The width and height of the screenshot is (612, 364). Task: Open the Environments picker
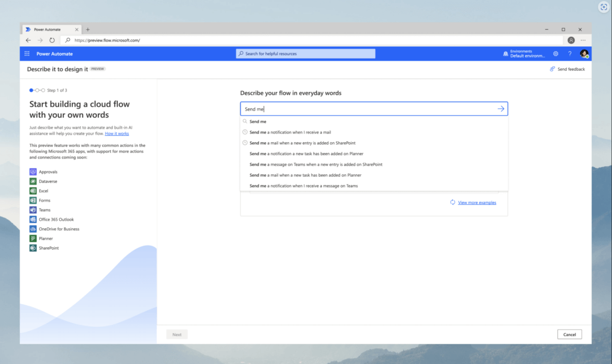point(524,54)
